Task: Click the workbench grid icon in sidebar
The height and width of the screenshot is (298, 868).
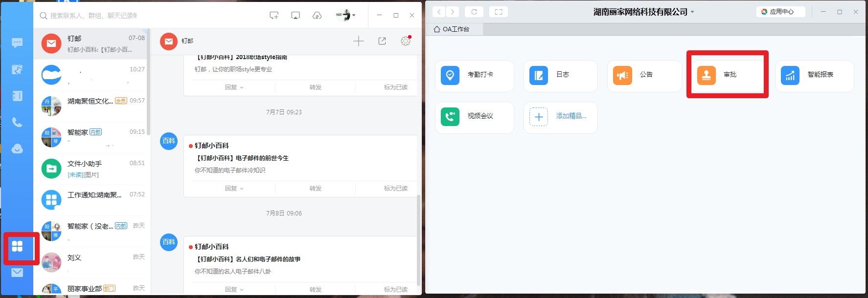Action: (x=17, y=246)
